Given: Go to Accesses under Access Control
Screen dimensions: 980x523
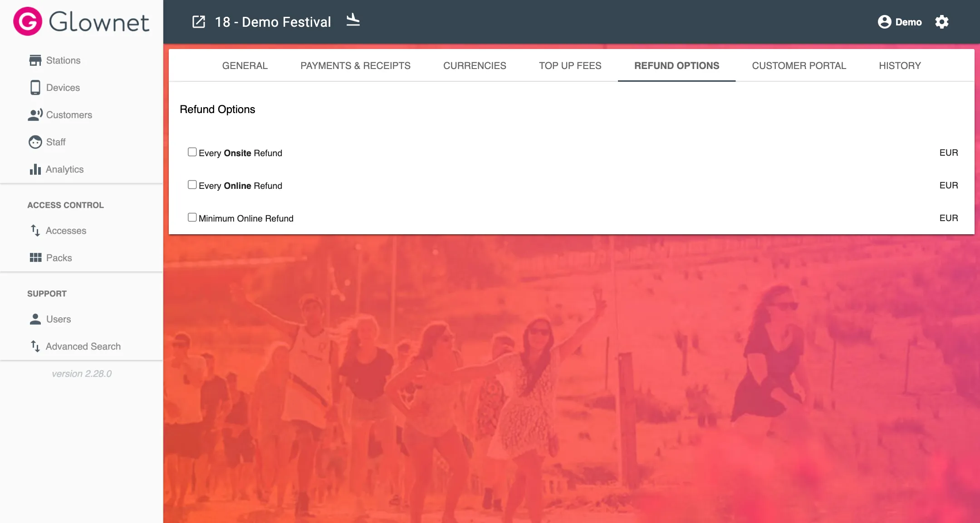Looking at the screenshot, I should [66, 231].
